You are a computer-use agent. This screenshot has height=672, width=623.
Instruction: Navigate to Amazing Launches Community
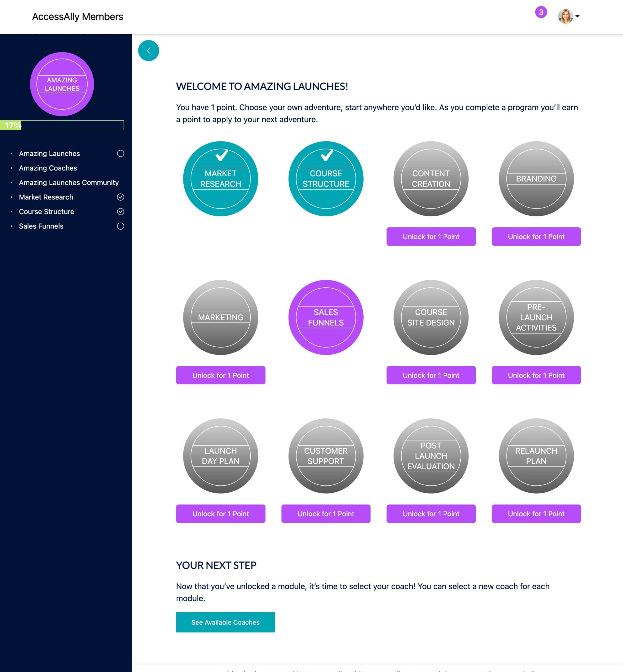[x=69, y=182]
